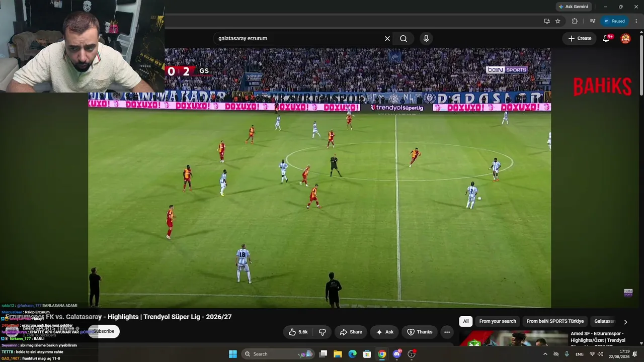Screen dimensions: 644x362
Task: Open more actions ellipsis below the video
Action: [447, 332]
